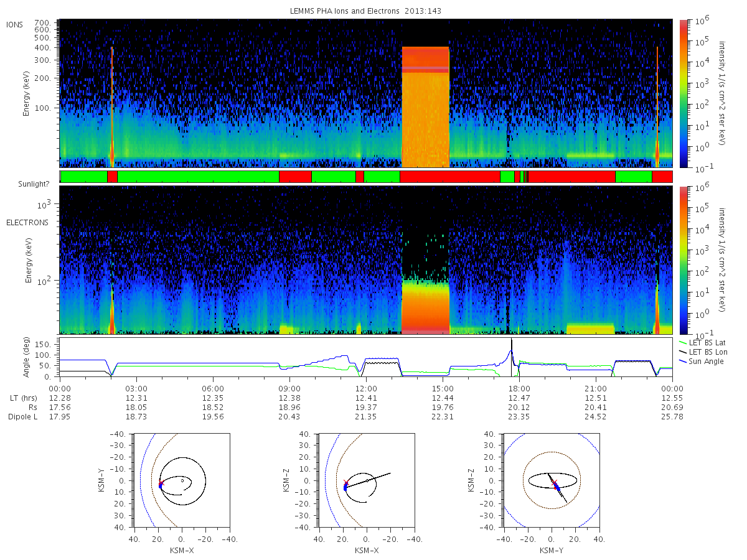This screenshot has height=560, width=747.
Task: Click the Rs value "18.96"
Action: [289, 407]
